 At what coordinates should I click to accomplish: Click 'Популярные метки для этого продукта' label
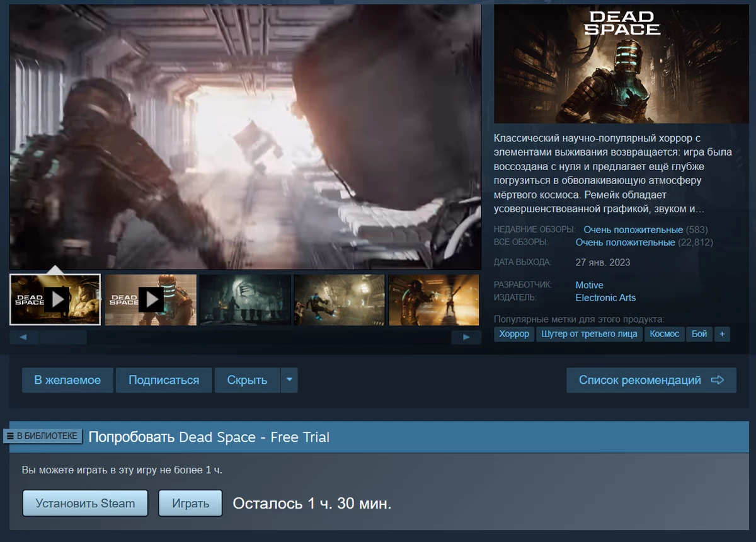coord(579,319)
